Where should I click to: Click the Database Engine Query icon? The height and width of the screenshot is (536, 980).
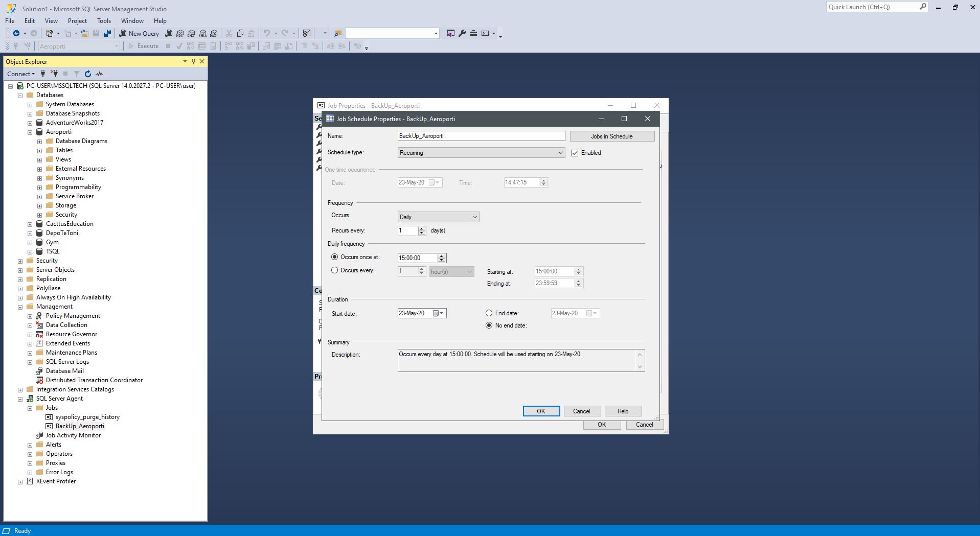169,33
